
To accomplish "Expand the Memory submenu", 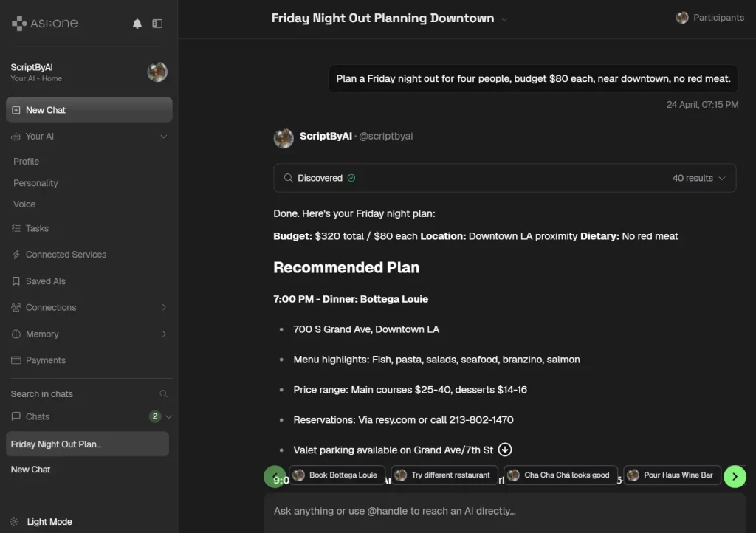I will 164,334.
